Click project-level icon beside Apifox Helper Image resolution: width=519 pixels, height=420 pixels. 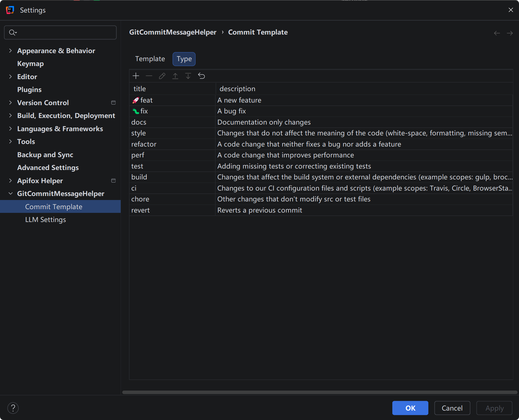click(114, 181)
